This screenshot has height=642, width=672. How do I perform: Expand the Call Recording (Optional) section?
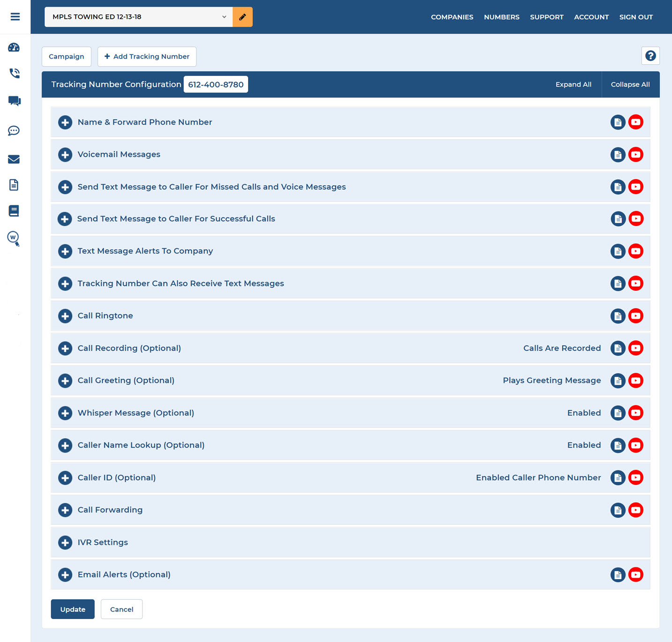click(65, 348)
